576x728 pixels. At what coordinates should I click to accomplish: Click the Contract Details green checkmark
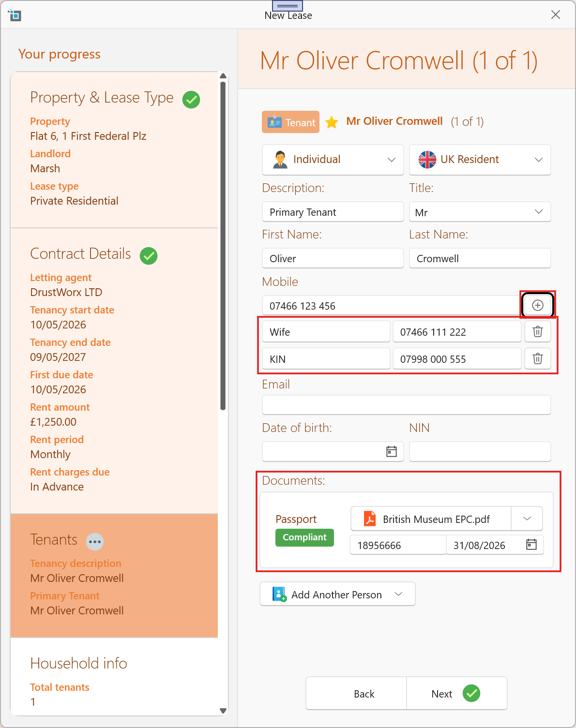click(149, 256)
